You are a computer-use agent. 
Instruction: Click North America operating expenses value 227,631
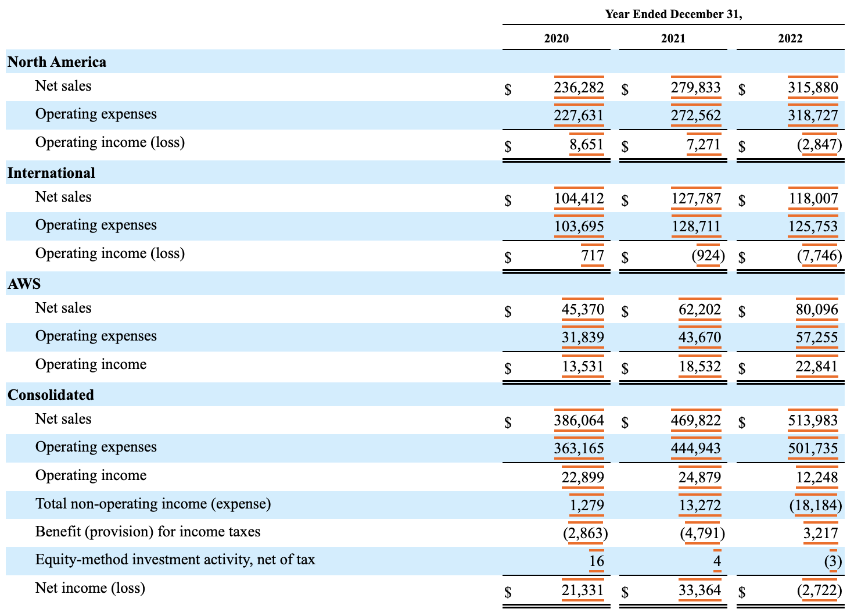click(x=579, y=116)
